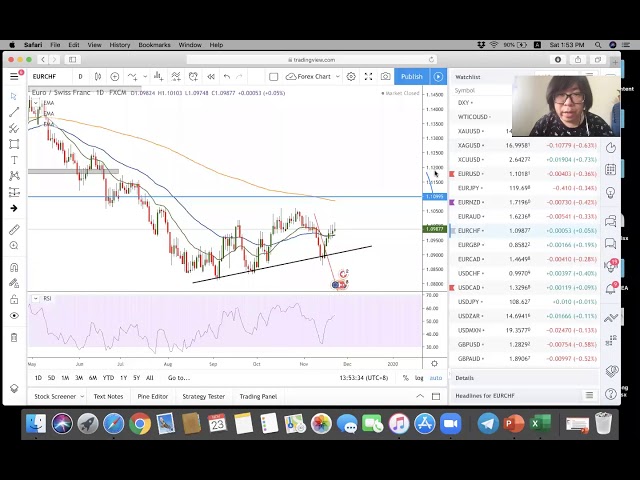Select the trend line drawing tool

tap(14, 112)
